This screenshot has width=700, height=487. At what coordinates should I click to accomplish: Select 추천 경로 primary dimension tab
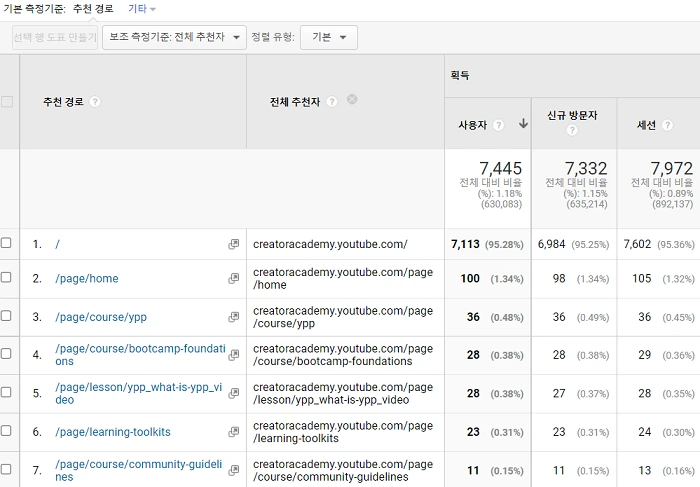[93, 9]
